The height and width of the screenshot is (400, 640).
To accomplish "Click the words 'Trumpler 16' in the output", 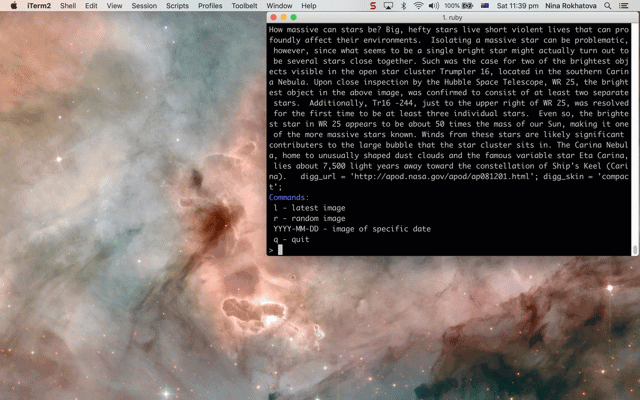I will pyautogui.click(x=464, y=71).
